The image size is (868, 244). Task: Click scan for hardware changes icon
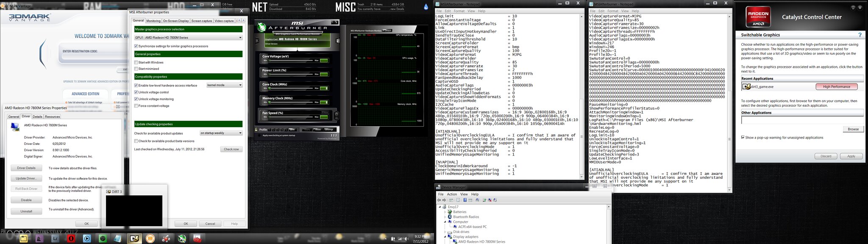tap(477, 200)
